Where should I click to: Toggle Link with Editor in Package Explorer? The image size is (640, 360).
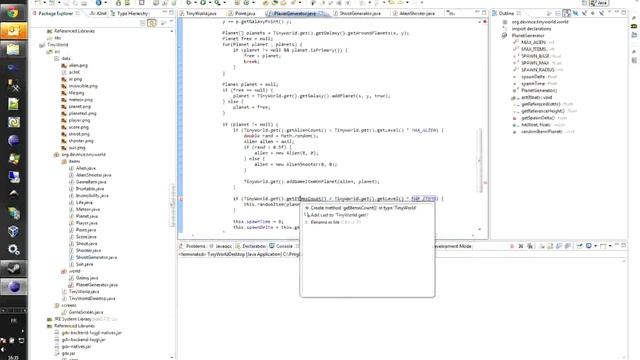pyautogui.click(x=152, y=23)
